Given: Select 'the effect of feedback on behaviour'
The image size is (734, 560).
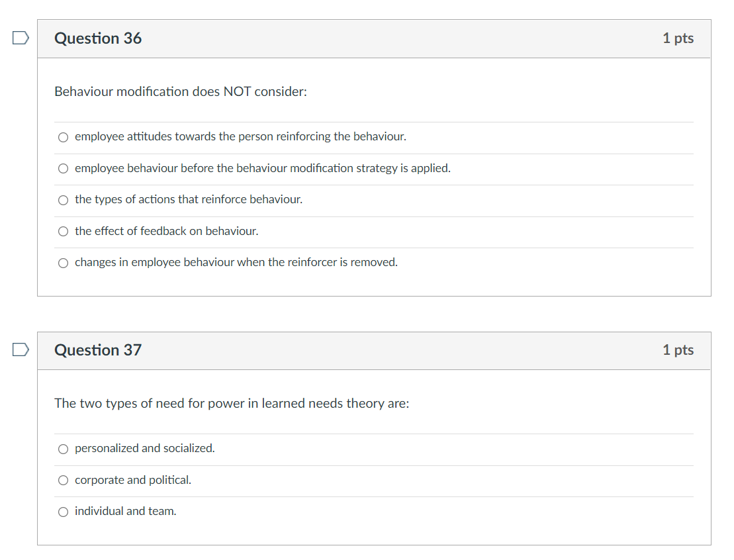Looking at the screenshot, I should point(63,231).
